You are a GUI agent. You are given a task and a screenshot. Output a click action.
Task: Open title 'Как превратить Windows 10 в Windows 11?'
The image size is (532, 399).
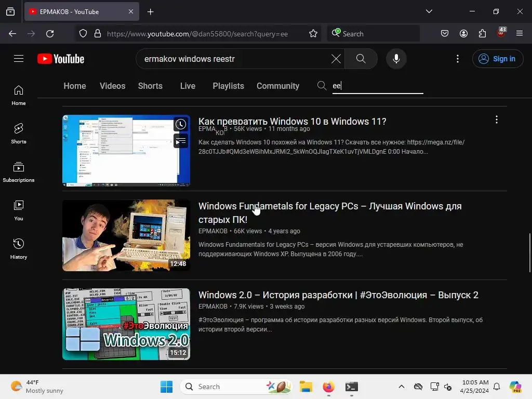coord(292,121)
